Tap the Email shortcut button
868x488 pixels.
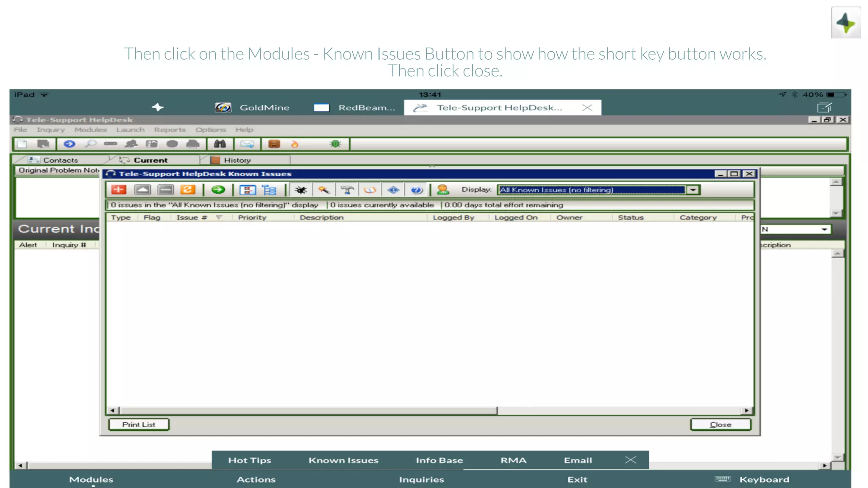578,460
